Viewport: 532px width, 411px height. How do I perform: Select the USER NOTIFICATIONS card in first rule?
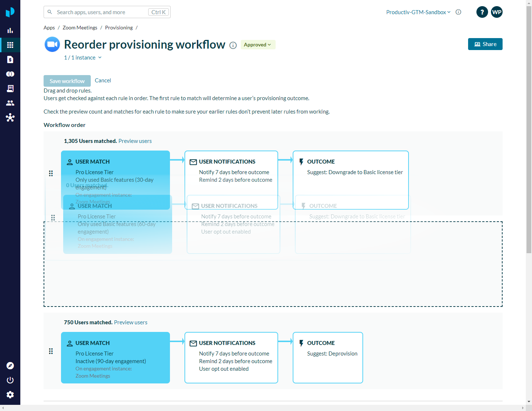231,180
